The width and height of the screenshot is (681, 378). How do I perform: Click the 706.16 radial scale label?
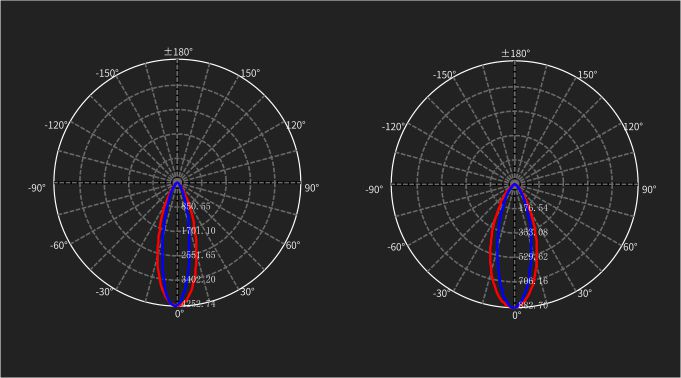point(533,281)
